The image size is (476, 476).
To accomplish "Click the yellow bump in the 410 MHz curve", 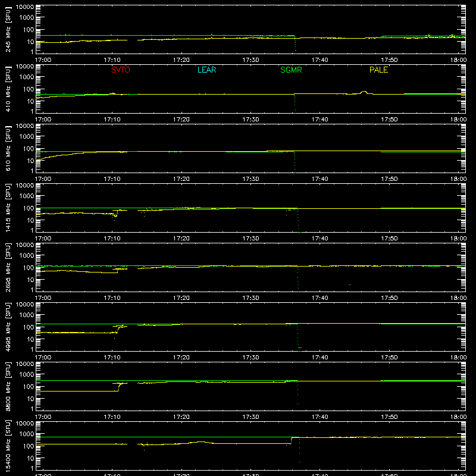I will point(364,92).
